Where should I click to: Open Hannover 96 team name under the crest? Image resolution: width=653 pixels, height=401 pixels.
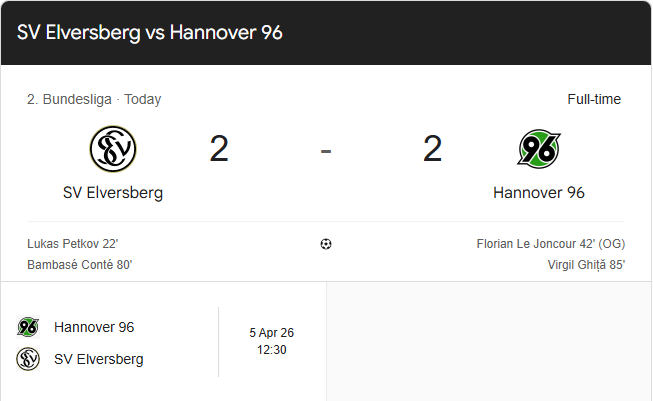pos(539,192)
